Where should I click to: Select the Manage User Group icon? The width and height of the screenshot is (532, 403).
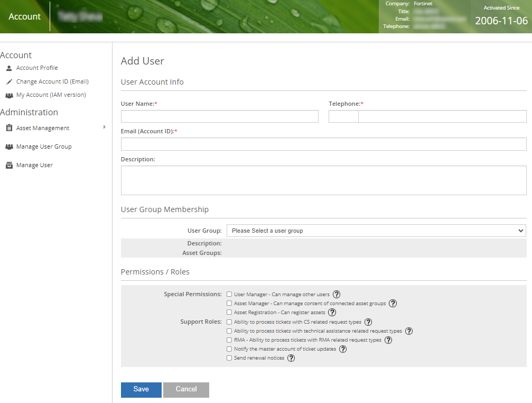8,146
